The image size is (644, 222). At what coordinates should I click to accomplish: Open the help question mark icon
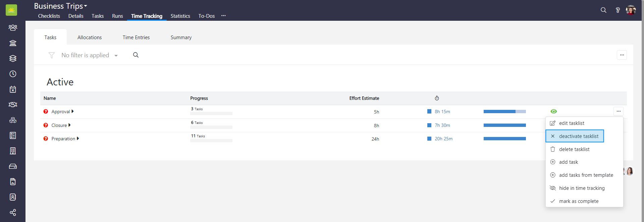click(x=618, y=10)
